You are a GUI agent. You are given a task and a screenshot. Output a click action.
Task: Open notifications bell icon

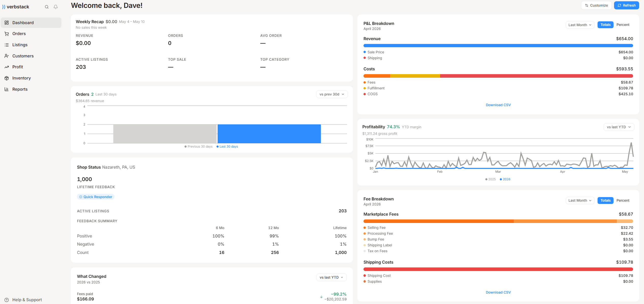(x=56, y=7)
